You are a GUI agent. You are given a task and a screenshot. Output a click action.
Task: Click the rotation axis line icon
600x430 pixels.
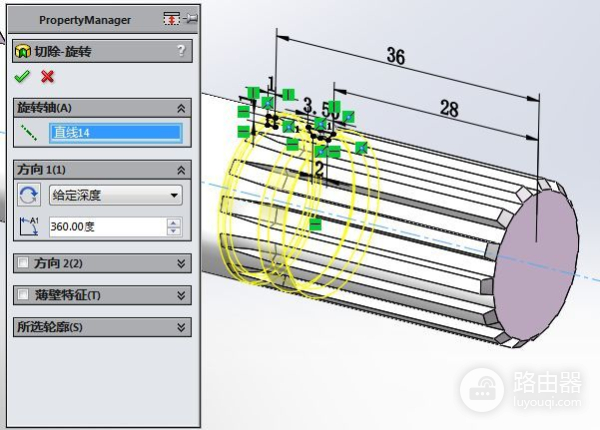(31, 132)
